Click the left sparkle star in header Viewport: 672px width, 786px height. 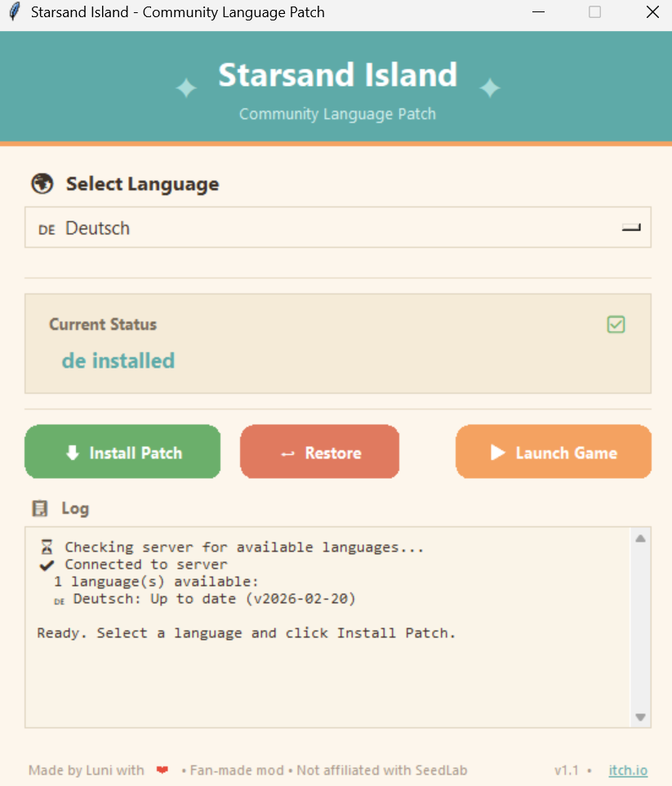point(187,88)
